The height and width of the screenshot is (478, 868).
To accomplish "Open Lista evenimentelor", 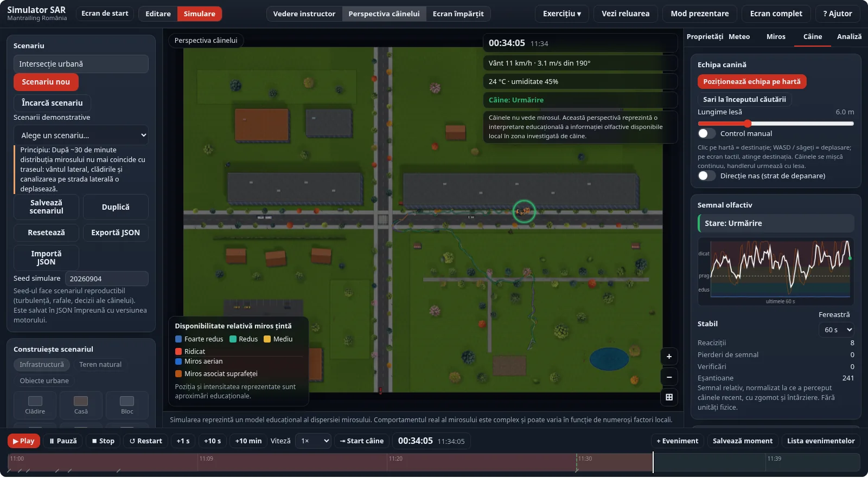I will click(x=821, y=441).
